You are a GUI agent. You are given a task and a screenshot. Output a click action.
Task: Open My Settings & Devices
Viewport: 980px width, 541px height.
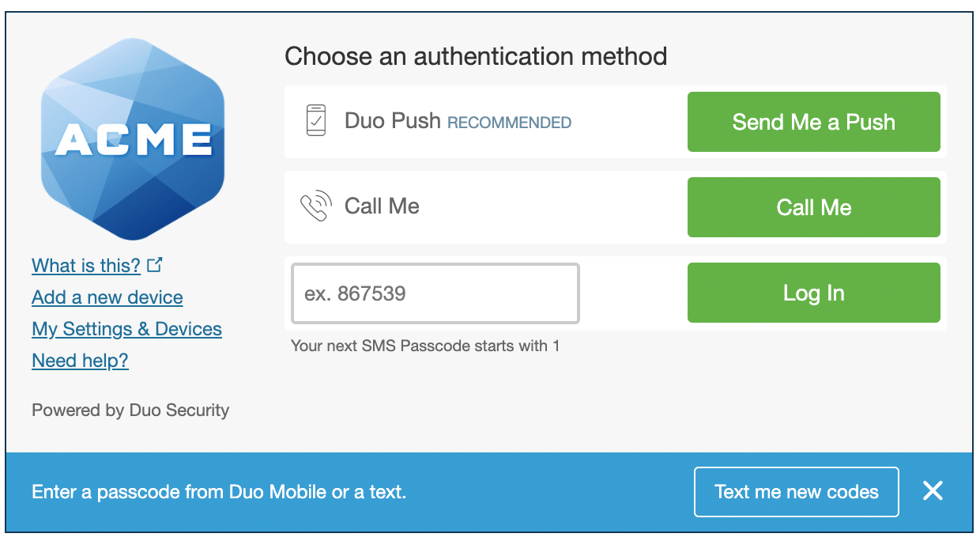pos(126,329)
